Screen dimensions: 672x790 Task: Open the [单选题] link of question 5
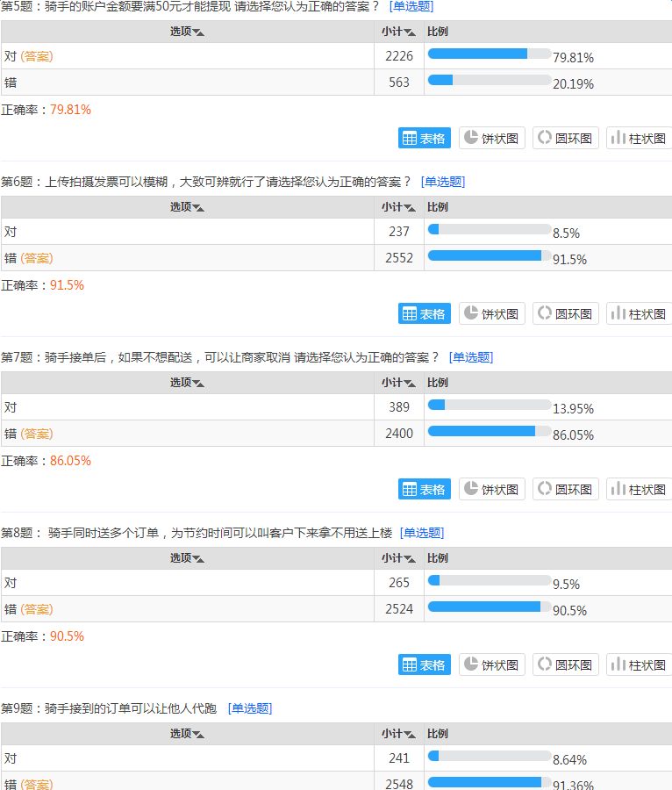411,6
